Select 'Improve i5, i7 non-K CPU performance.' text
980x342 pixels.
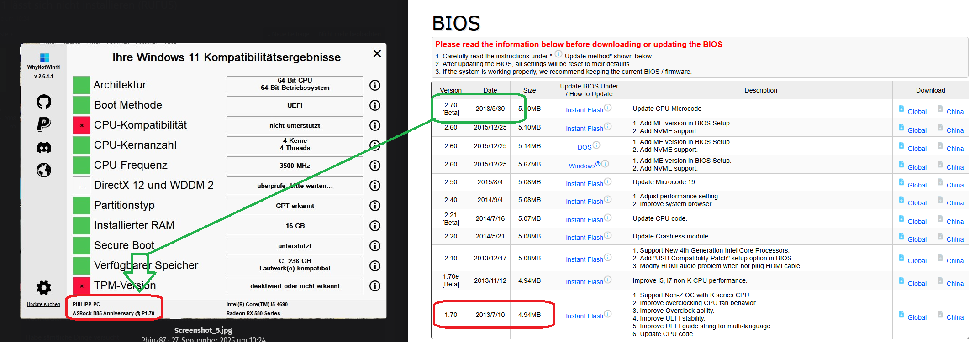pos(690,280)
